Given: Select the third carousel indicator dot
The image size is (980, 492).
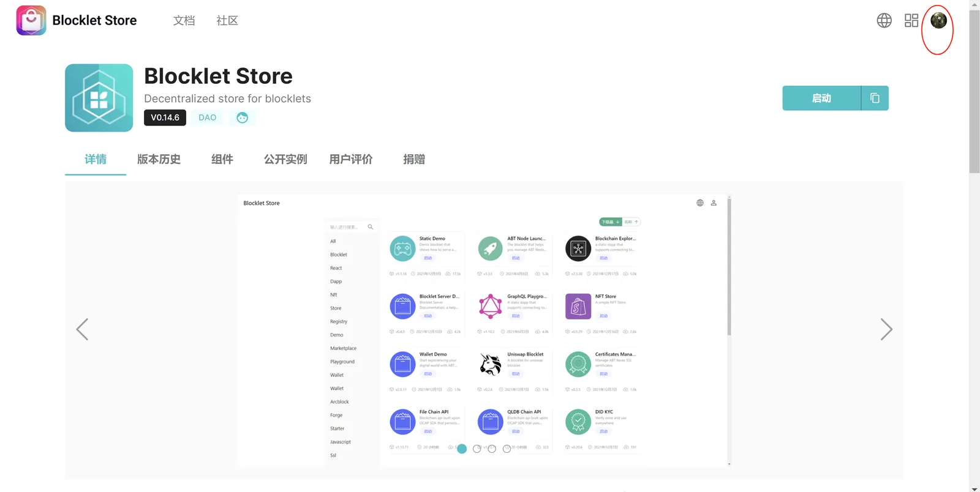Looking at the screenshot, I should (x=492, y=449).
